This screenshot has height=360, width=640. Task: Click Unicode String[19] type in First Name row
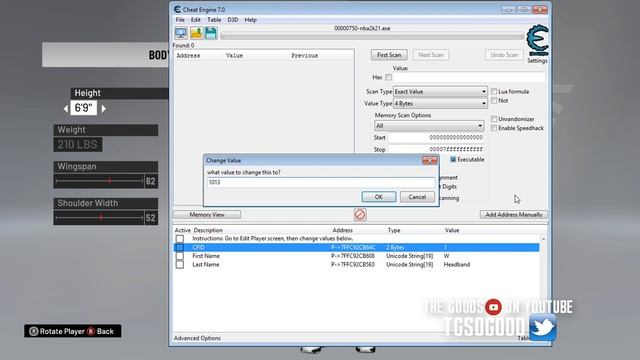pyautogui.click(x=409, y=256)
